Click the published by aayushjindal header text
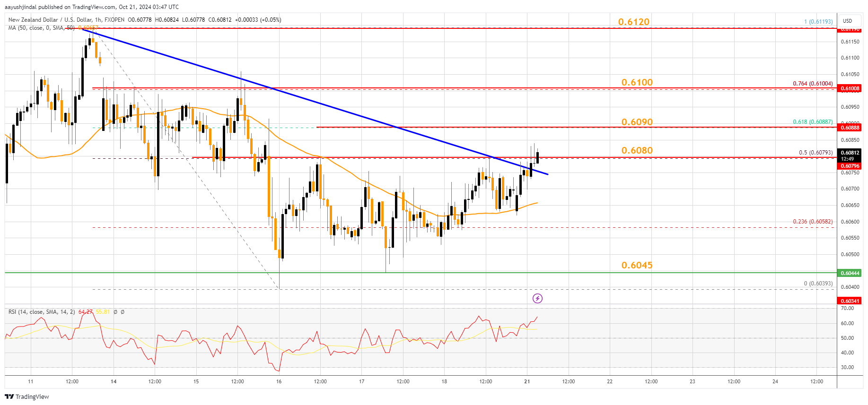Screen dimensions: 868x405 [x=92, y=7]
